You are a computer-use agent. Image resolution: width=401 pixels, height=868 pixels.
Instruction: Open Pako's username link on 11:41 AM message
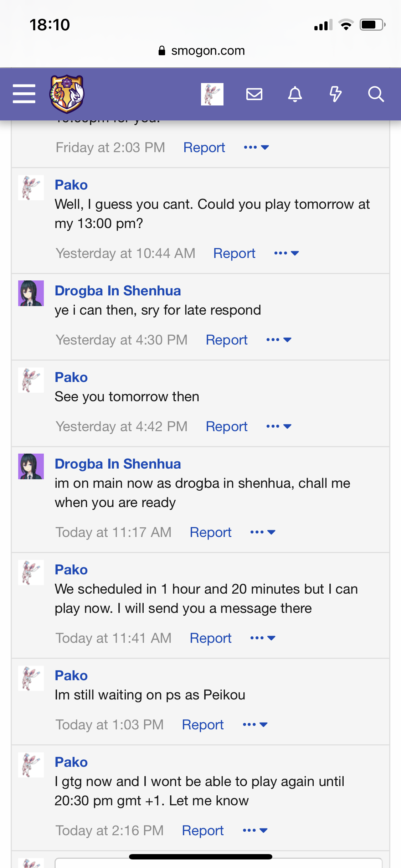(71, 570)
